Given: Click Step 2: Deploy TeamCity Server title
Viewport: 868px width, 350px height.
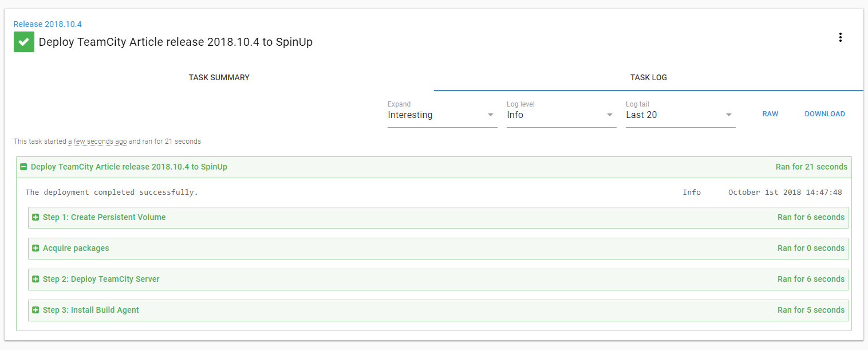Looking at the screenshot, I should pos(101,280).
